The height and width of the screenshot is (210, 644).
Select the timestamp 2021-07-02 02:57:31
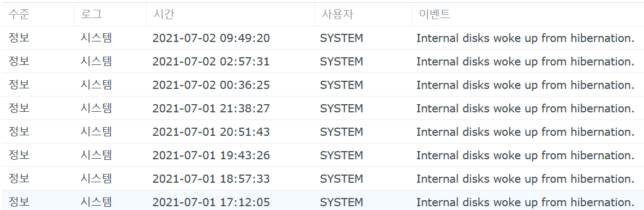(x=211, y=62)
